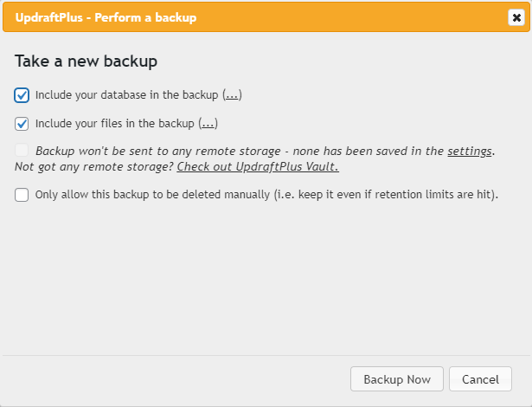
Task: Open the underlined settings link
Action: (x=470, y=151)
